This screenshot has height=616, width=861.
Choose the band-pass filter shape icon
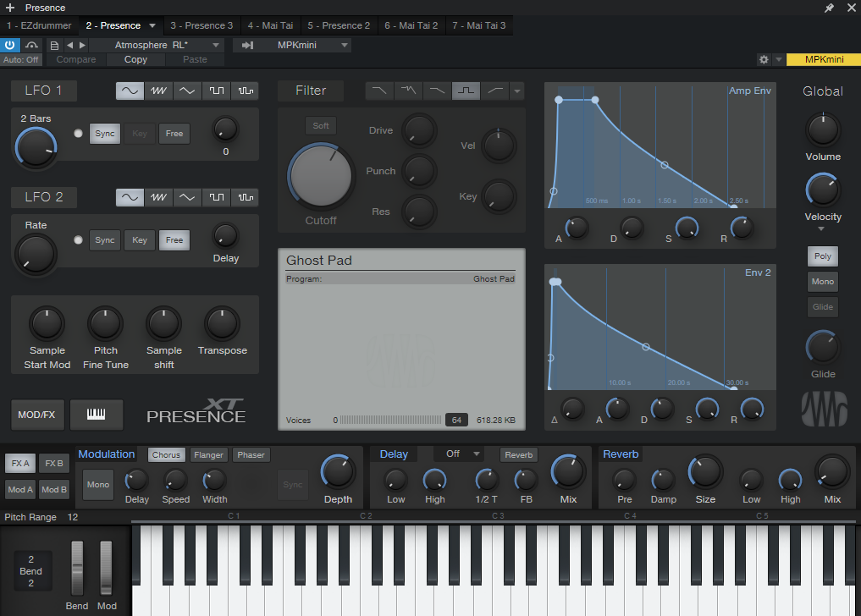[466, 91]
